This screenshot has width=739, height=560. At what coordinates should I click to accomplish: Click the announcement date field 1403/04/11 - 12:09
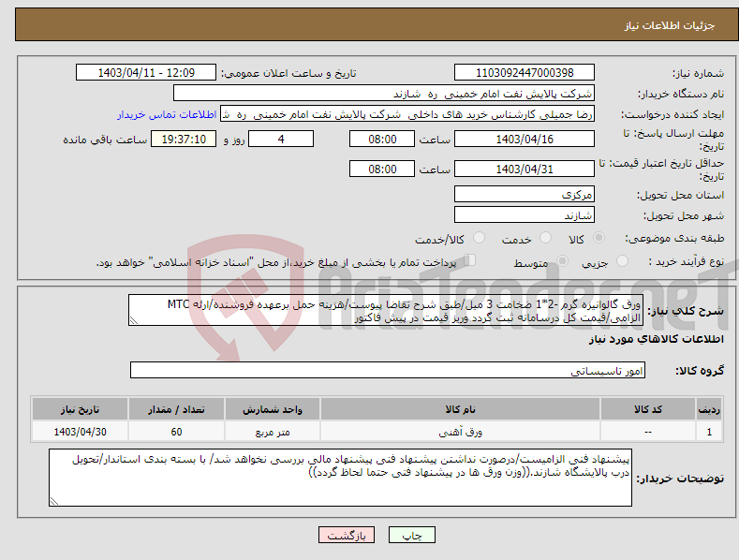(x=145, y=73)
